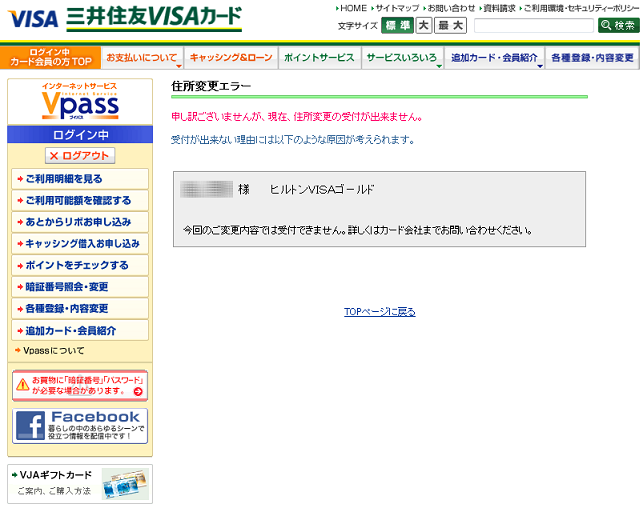Open 暗証番号照会・変更 in sidebar
Screen dimensions: 643x508
tap(80, 287)
